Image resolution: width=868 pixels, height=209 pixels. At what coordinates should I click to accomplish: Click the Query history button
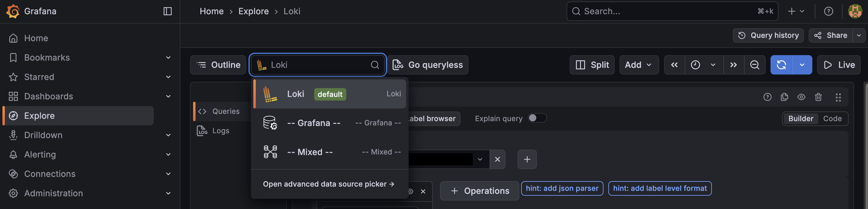[x=768, y=35]
